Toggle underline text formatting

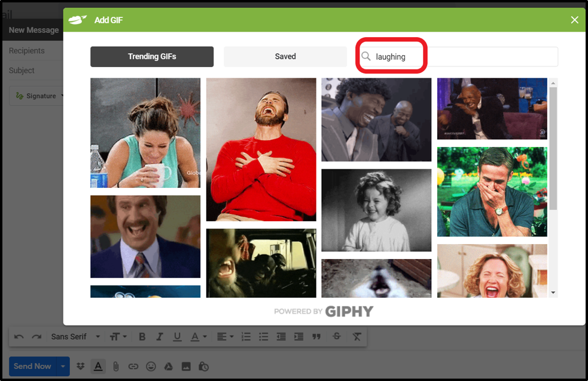(177, 337)
